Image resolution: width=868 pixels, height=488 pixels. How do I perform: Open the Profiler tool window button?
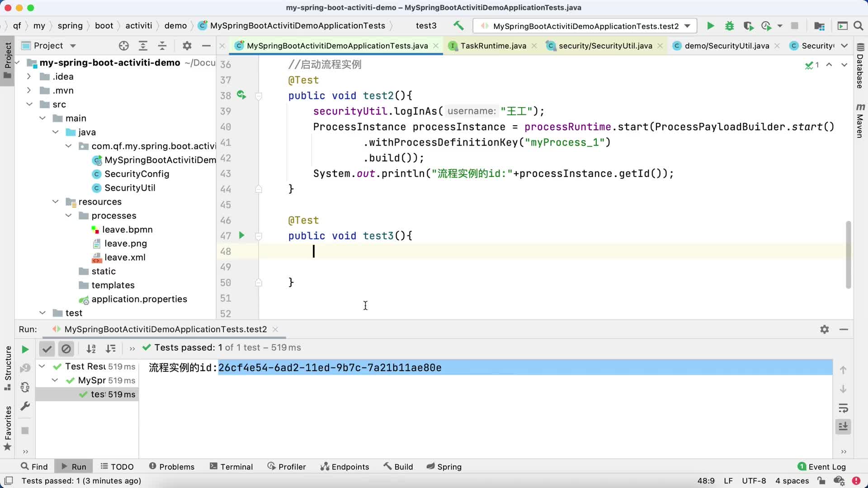pyautogui.click(x=286, y=467)
